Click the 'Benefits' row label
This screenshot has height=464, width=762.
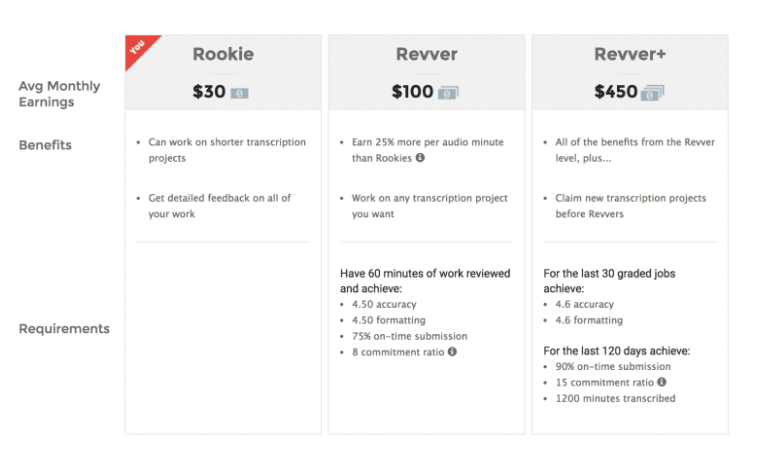45,145
